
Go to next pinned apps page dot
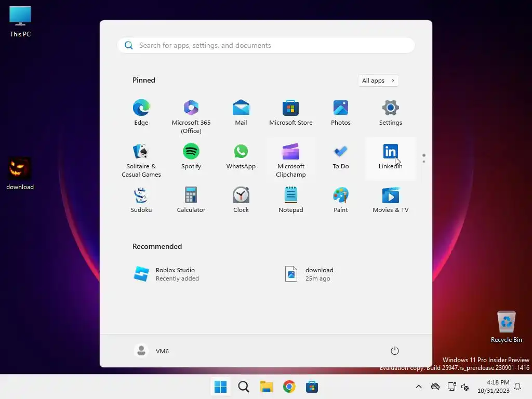pyautogui.click(x=424, y=162)
